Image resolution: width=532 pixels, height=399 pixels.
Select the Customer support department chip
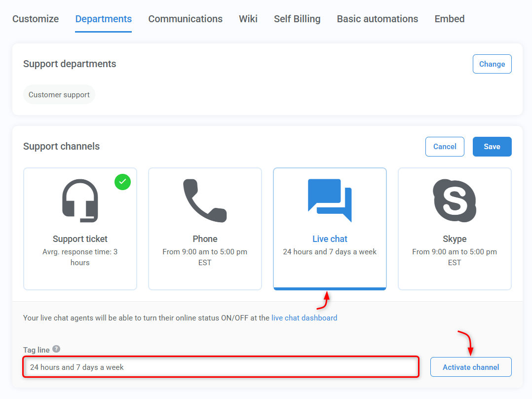(59, 94)
